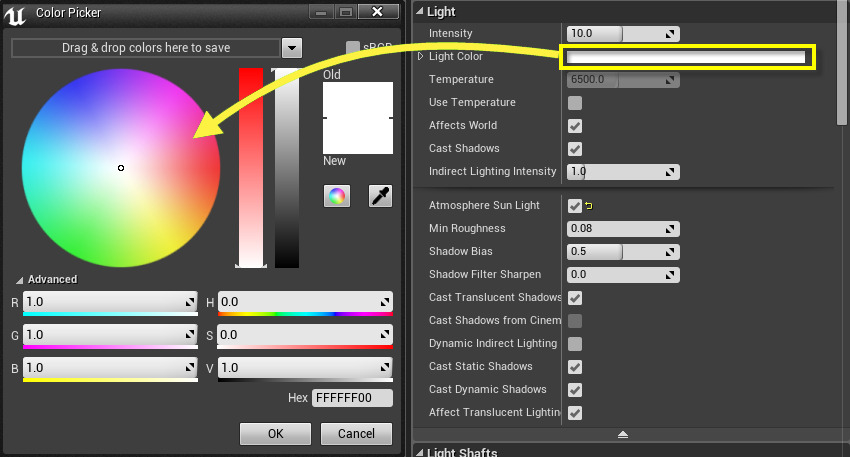The height and width of the screenshot is (457, 850).
Task: Enable Dynamic Indirect Lighting checkbox
Action: (575, 344)
